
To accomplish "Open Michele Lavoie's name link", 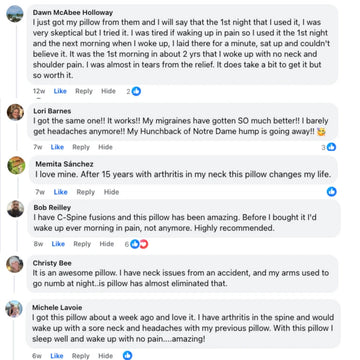I will (x=57, y=307).
